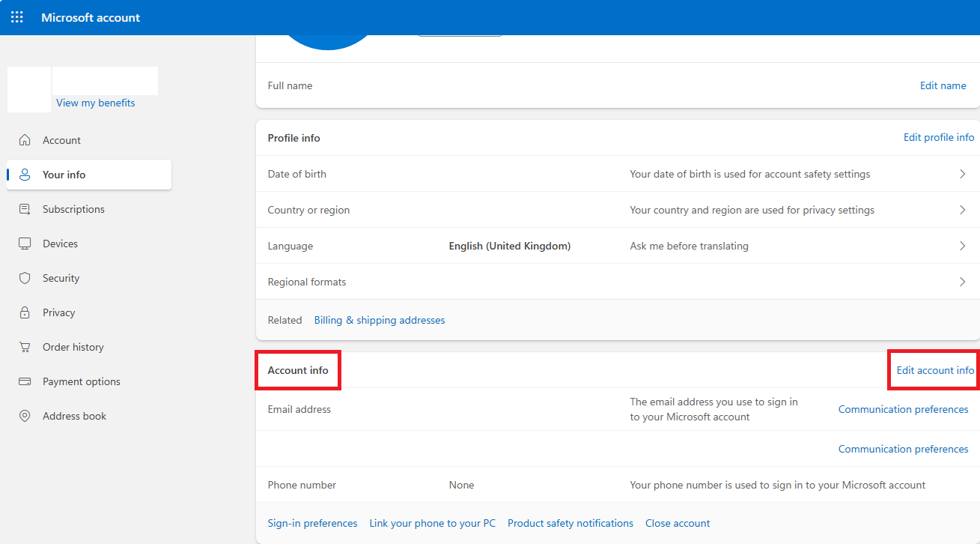This screenshot has height=544, width=980.
Task: Expand the Regional formats row chevron
Action: coord(963,282)
